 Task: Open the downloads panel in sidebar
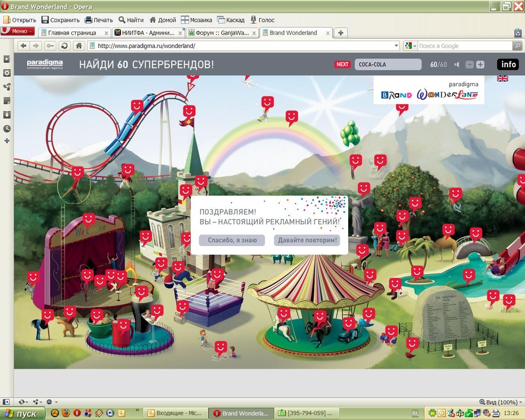pyautogui.click(x=7, y=115)
